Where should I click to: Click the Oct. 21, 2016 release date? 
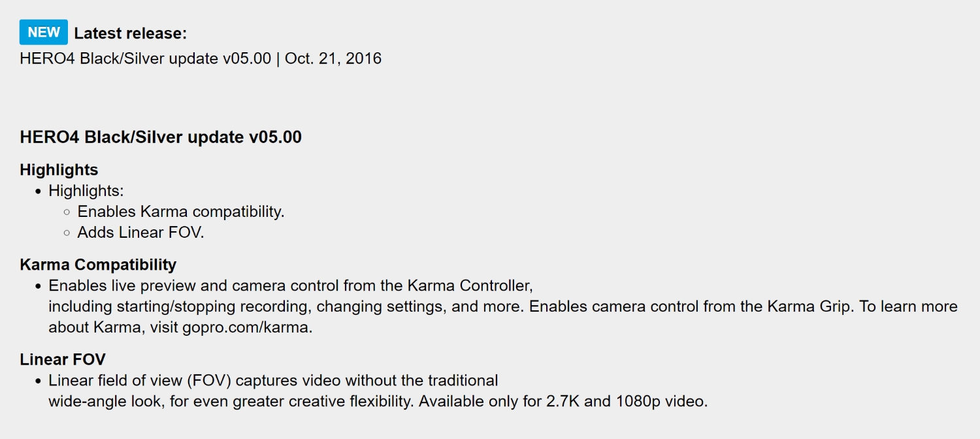click(333, 58)
